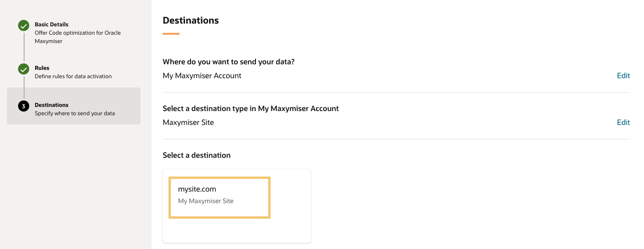Select the Destinations step title in sidebar

pos(51,105)
